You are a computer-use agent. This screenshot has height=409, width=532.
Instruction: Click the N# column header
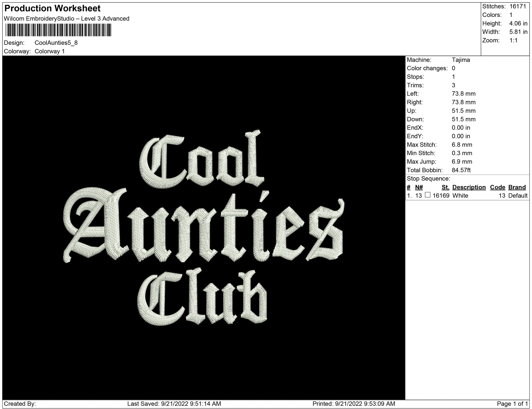tap(419, 187)
